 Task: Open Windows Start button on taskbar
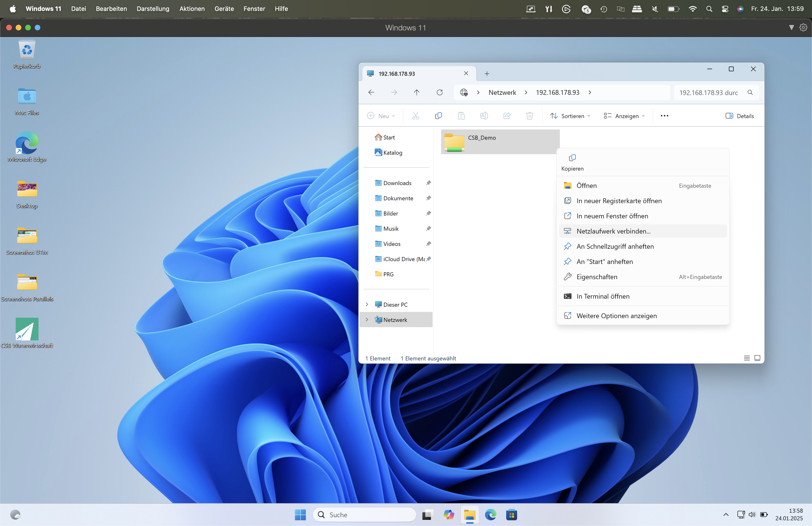[300, 515]
